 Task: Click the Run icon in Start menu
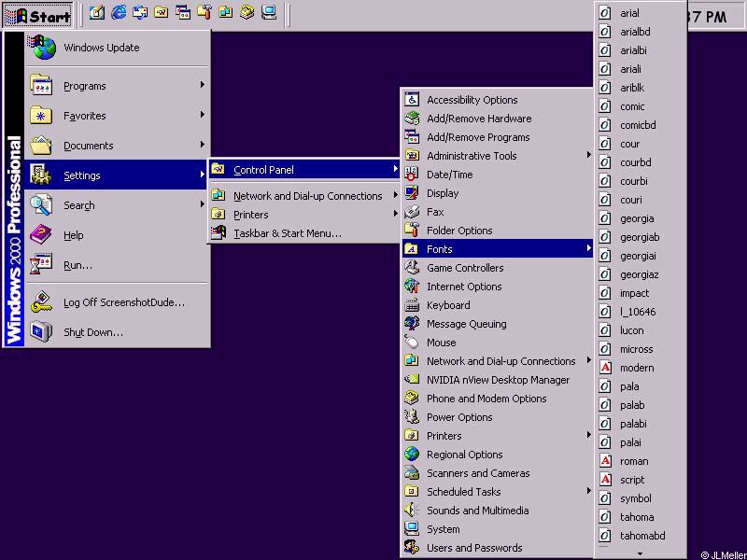point(41,265)
